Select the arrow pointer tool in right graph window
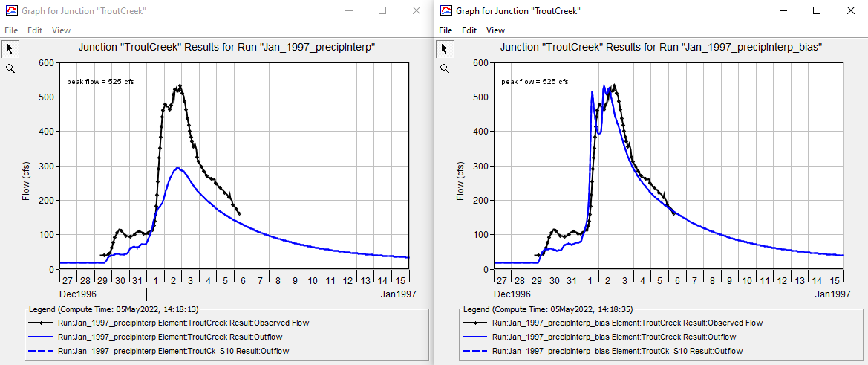This screenshot has width=868, height=365. click(444, 50)
